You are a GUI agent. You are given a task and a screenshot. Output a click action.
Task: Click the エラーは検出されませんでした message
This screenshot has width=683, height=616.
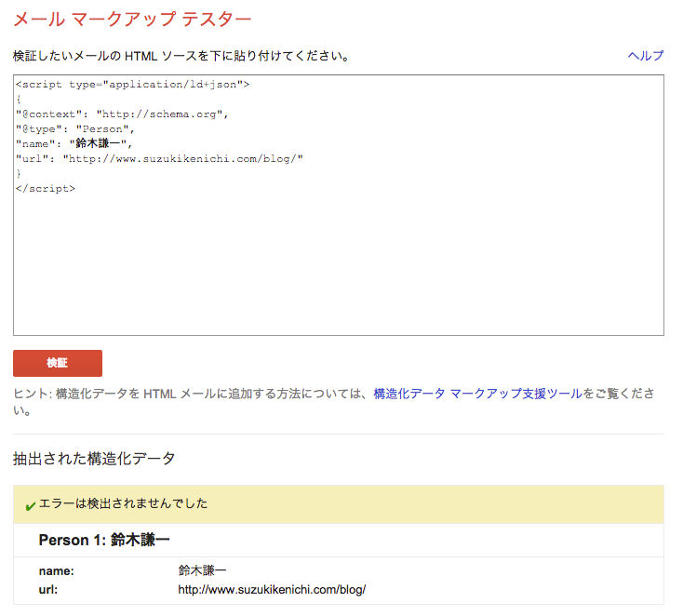click(x=123, y=503)
